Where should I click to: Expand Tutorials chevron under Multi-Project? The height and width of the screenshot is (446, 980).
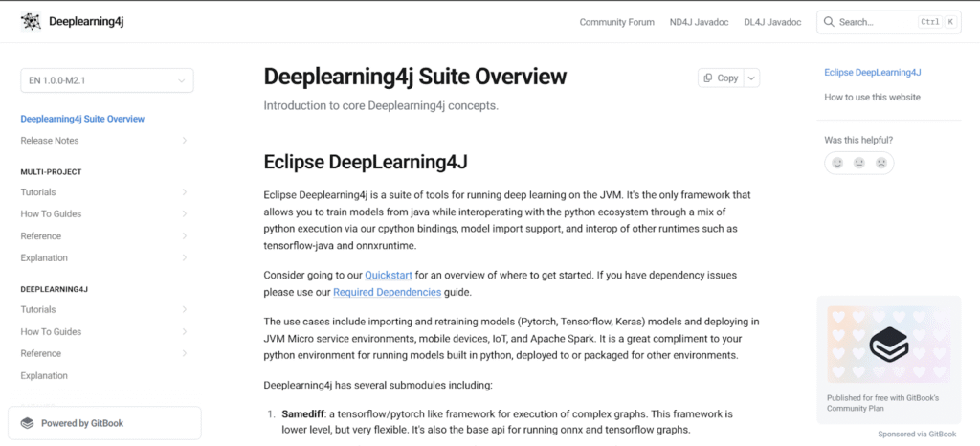[x=185, y=191]
